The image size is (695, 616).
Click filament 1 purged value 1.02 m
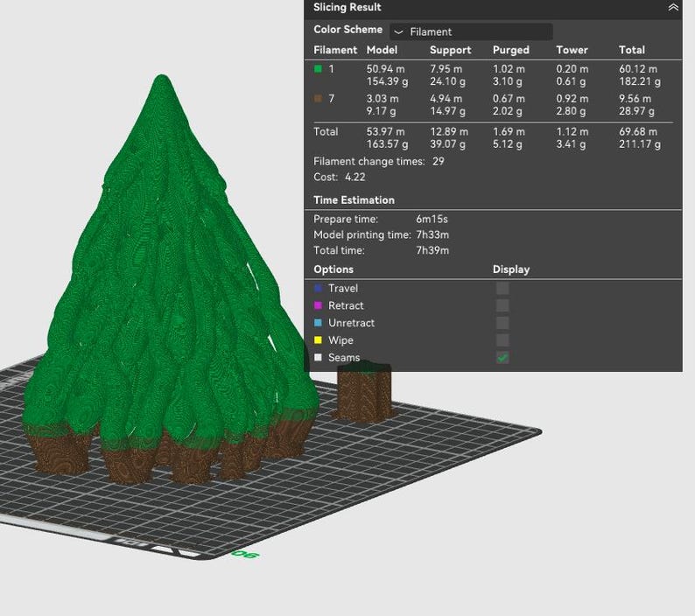509,69
